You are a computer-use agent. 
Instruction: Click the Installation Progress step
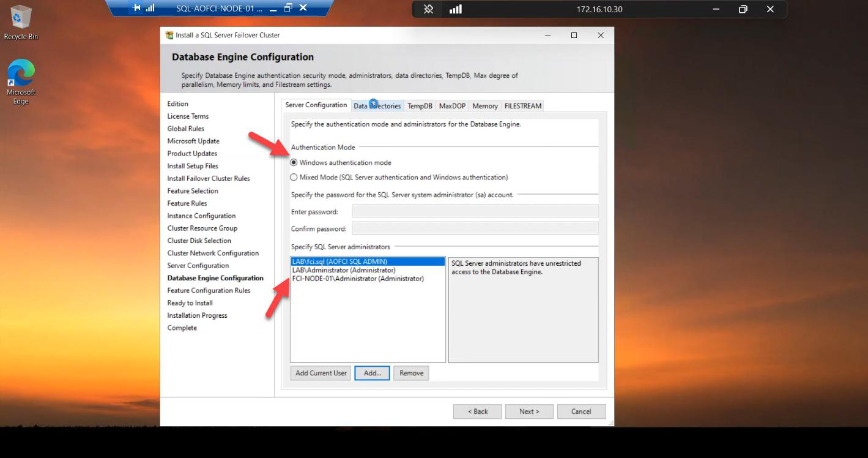pos(197,315)
